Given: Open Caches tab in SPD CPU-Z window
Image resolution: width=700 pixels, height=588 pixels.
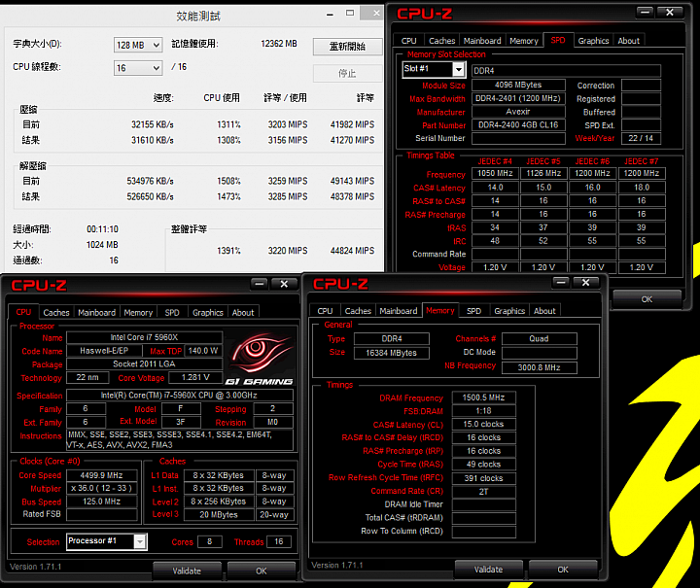Looking at the screenshot, I should [x=442, y=41].
